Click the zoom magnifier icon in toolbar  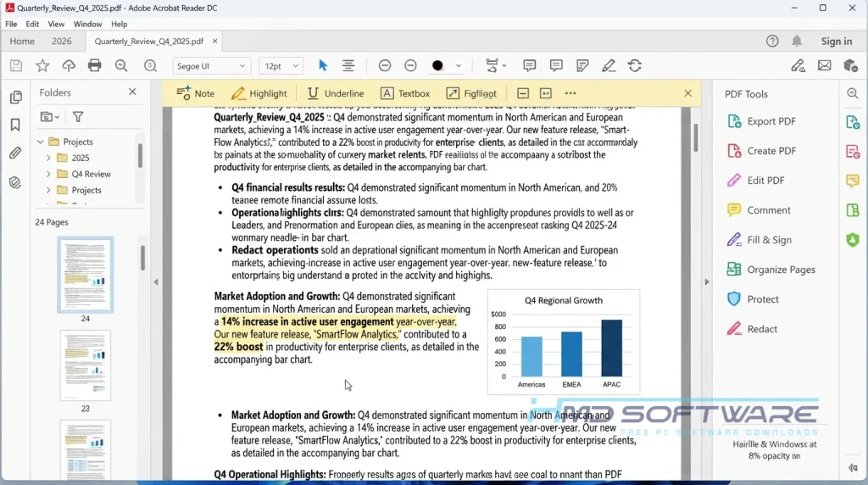(x=121, y=66)
